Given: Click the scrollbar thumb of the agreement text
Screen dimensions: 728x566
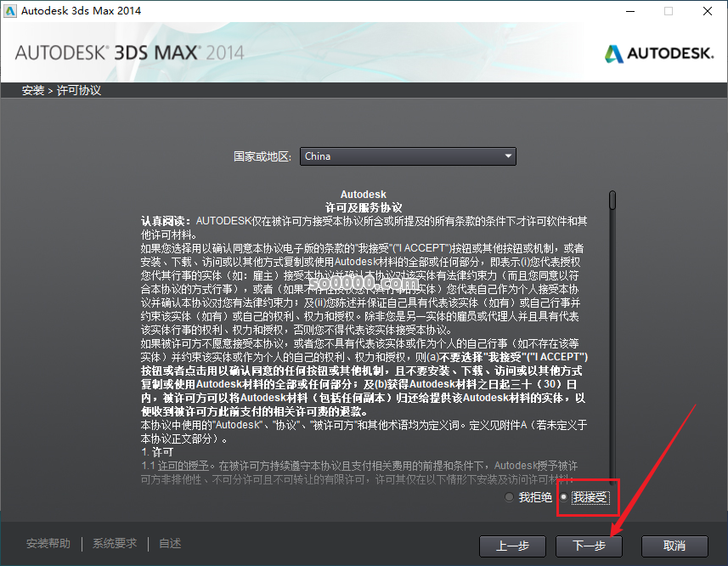Looking at the screenshot, I should 611,201.
